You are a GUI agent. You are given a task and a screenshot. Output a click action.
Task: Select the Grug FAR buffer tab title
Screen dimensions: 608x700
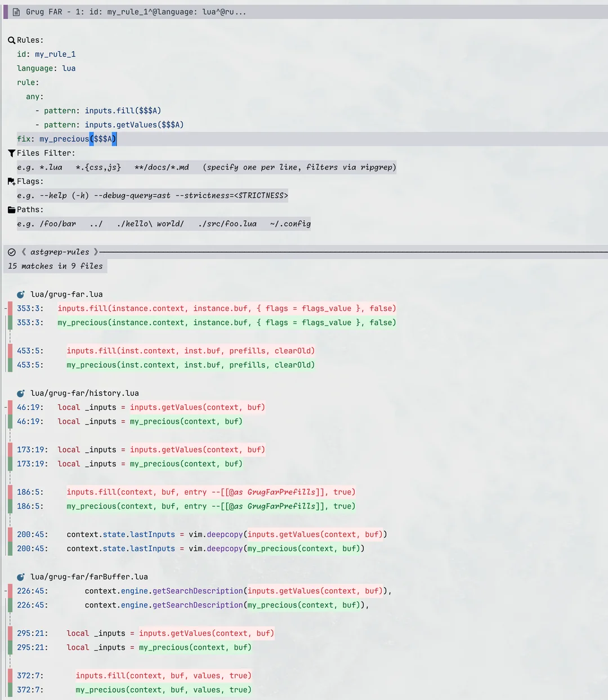pos(135,12)
